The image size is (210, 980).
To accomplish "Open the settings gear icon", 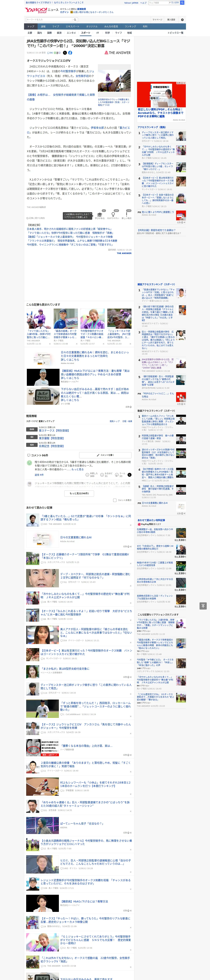I will pos(182,20).
